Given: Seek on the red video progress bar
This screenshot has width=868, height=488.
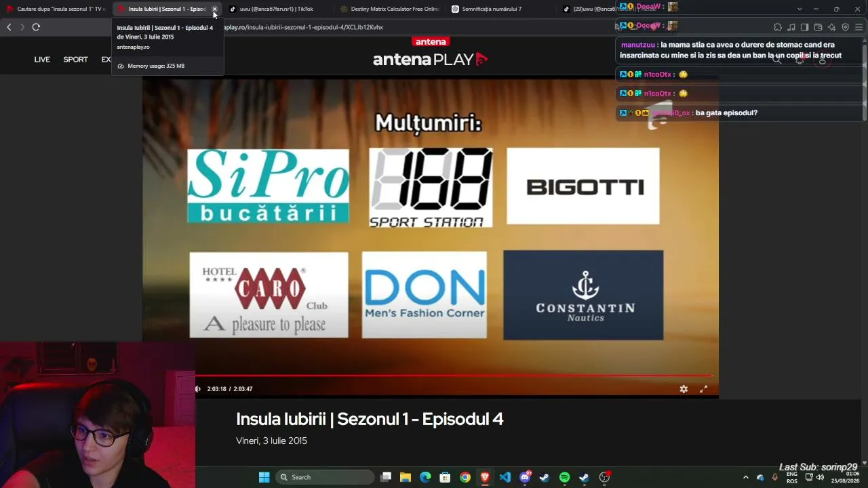Looking at the screenshot, I should [454, 375].
